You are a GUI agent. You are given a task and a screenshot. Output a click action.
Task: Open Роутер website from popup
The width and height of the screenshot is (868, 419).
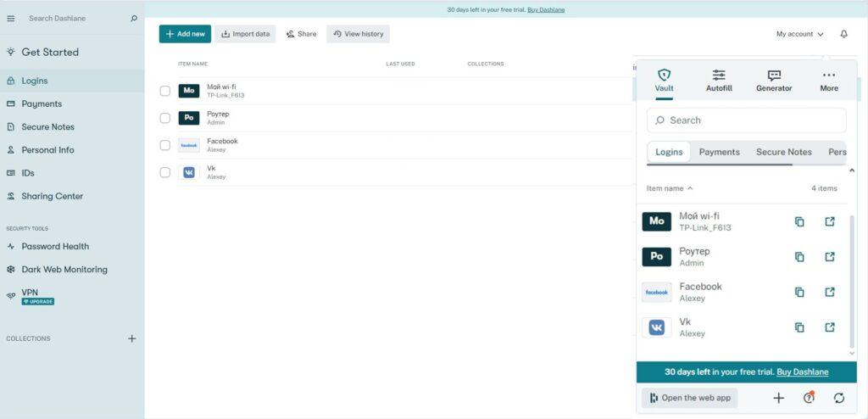[830, 257]
